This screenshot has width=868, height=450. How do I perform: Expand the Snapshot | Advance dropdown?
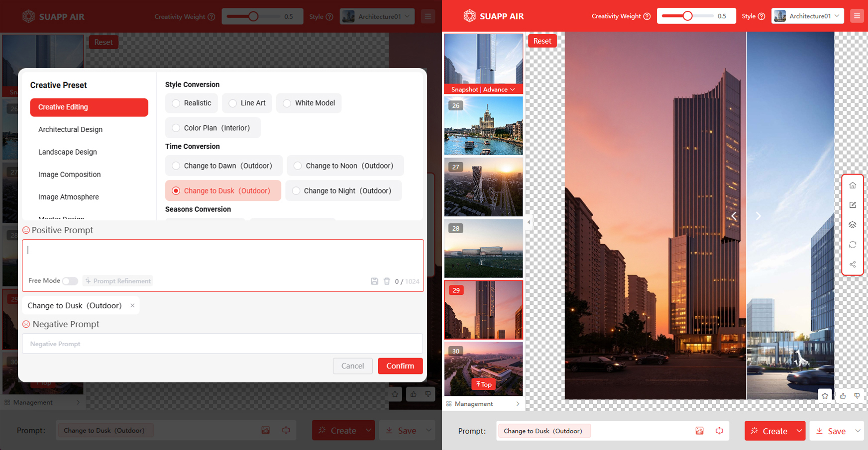pyautogui.click(x=483, y=90)
